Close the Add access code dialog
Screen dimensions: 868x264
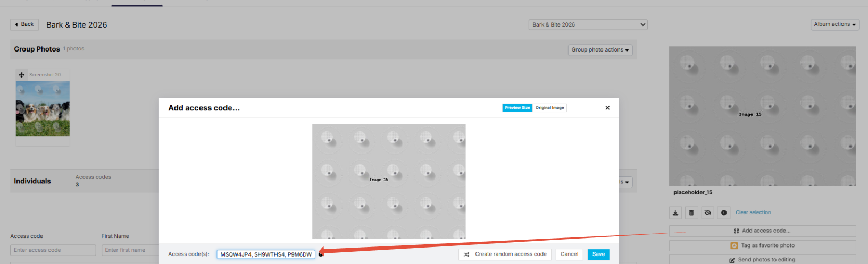pos(607,108)
